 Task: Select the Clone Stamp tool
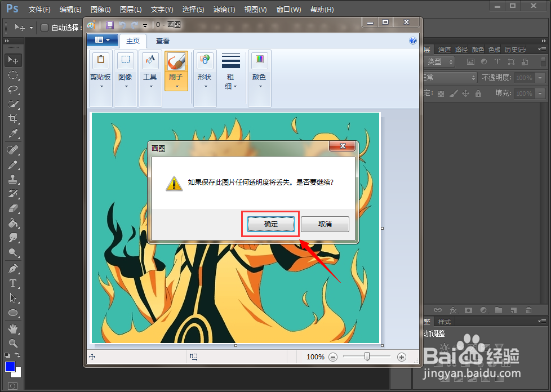tap(13, 179)
